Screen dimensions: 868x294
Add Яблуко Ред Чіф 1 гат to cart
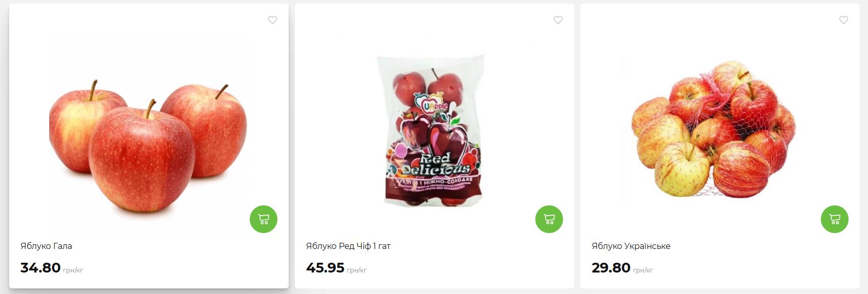549,219
